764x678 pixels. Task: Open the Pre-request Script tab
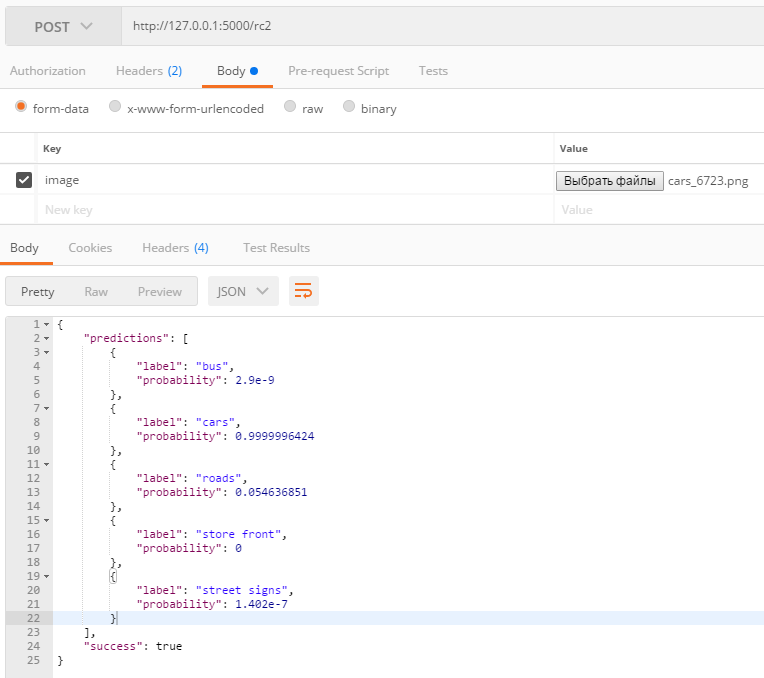point(338,71)
